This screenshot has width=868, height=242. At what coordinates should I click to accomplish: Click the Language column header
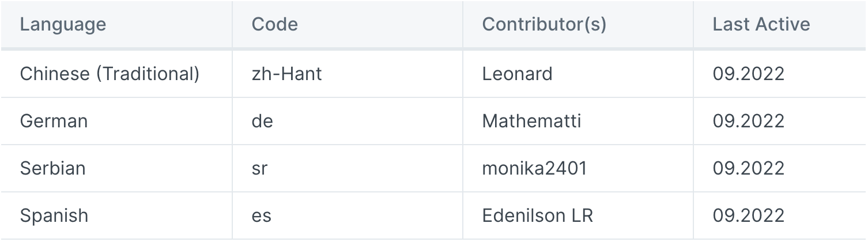[63, 24]
